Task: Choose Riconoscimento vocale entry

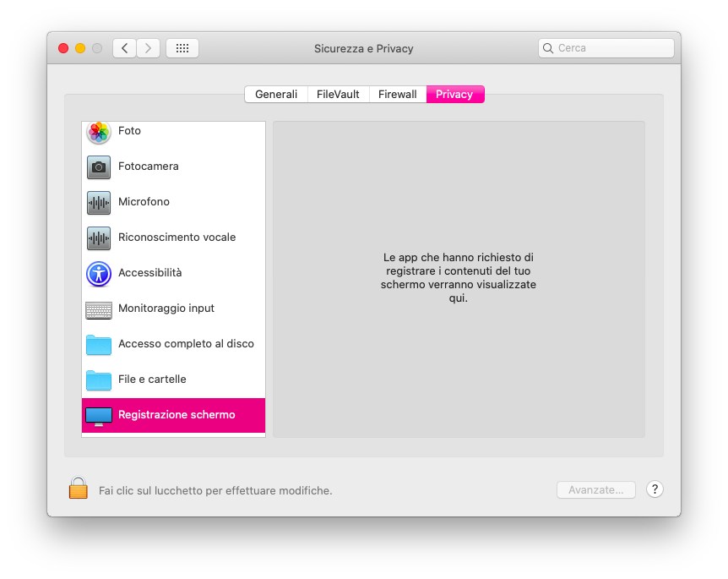Action: coord(174,238)
